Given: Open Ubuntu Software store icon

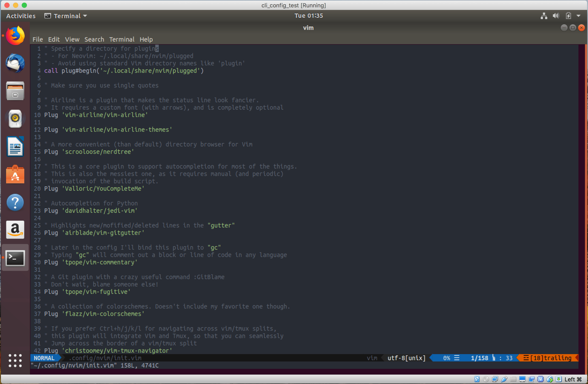Looking at the screenshot, I should point(15,175).
